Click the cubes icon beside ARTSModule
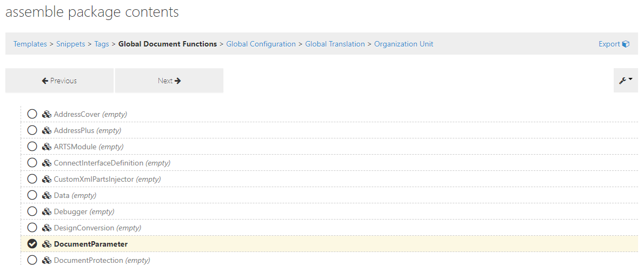This screenshot has height=265, width=644. [x=47, y=147]
